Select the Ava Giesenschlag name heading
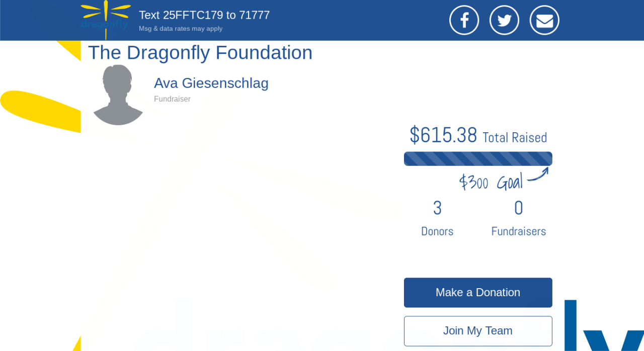The image size is (644, 351). point(211,83)
